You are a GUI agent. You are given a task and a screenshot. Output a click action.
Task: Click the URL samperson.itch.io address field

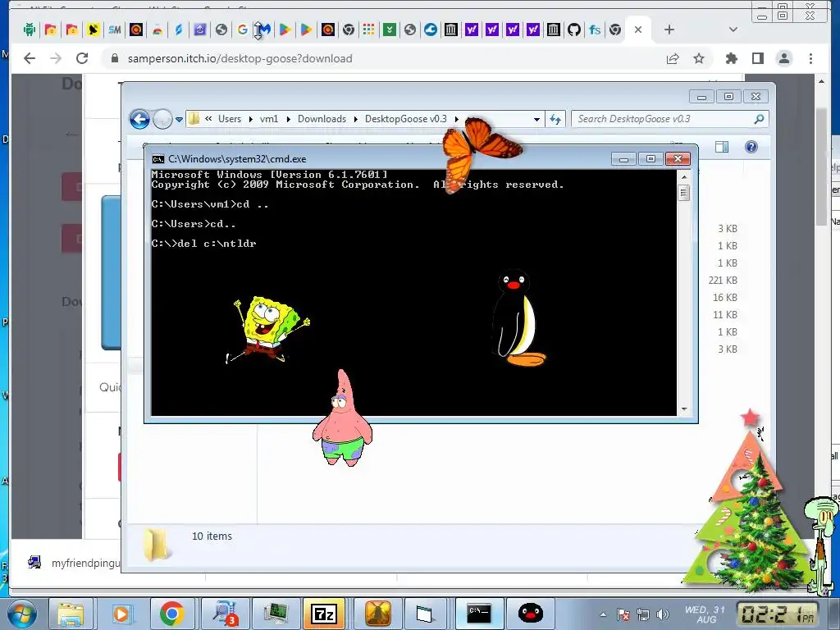pos(240,58)
